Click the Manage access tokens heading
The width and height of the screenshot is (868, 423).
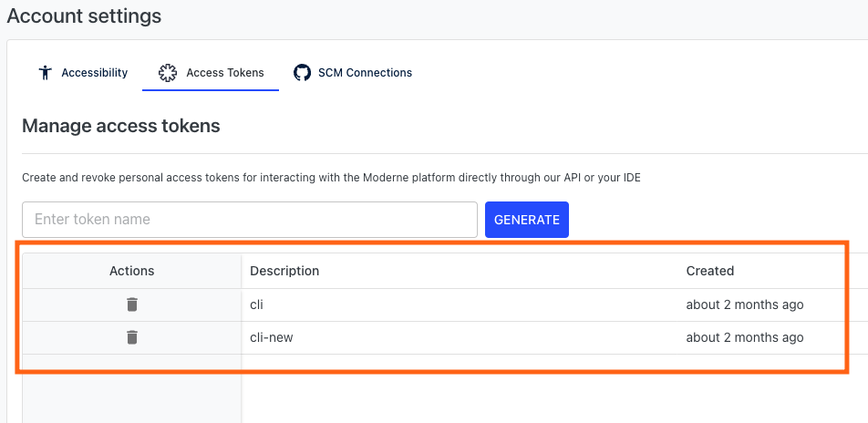(x=121, y=126)
